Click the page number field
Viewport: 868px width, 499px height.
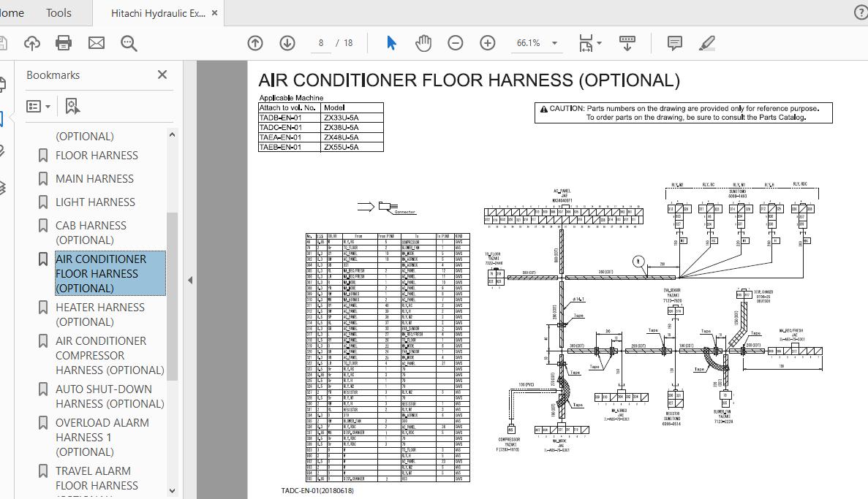321,43
